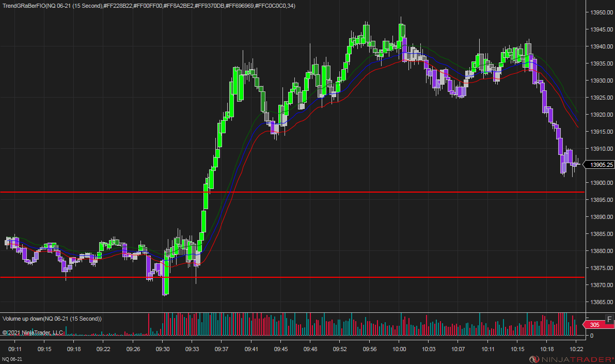Click the 09:18 time axis label

[x=74, y=349]
